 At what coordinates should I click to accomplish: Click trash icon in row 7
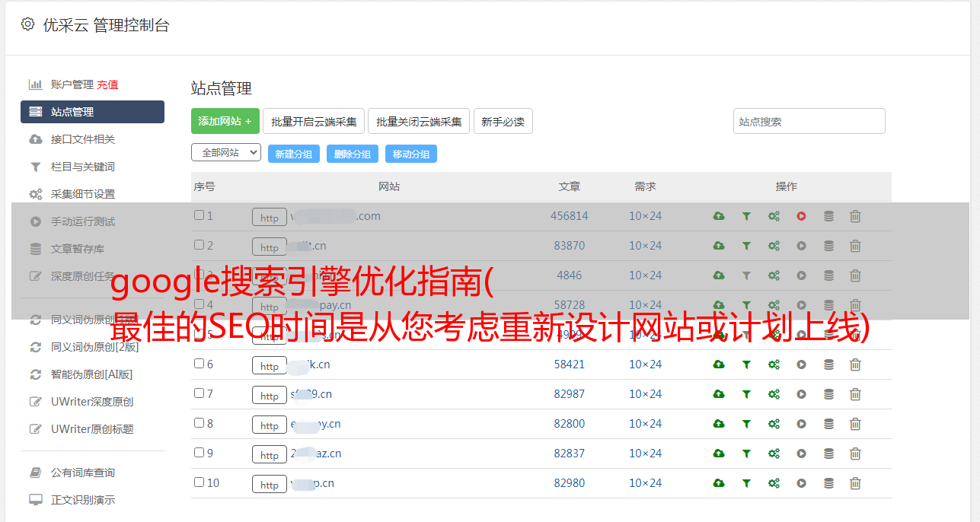coord(855,394)
